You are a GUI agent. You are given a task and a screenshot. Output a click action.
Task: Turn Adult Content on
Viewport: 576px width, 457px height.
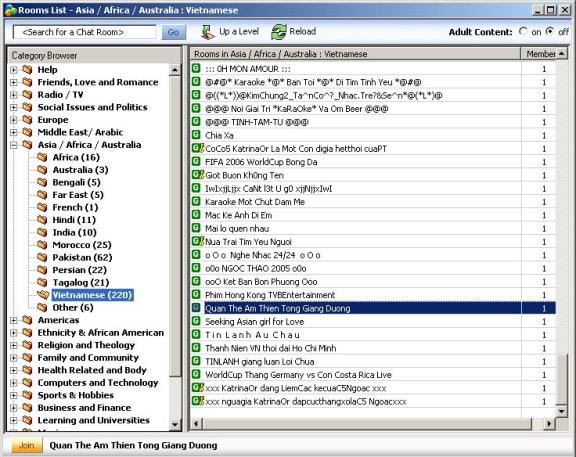click(523, 32)
